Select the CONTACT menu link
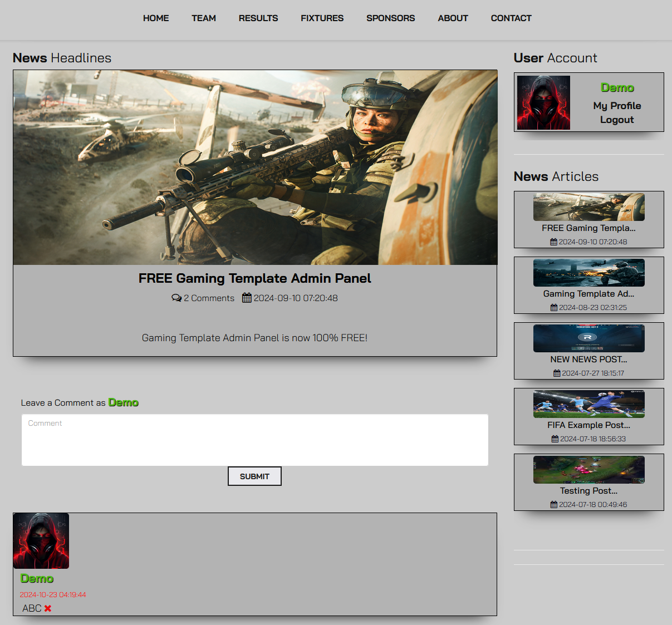The image size is (672, 625). [511, 18]
